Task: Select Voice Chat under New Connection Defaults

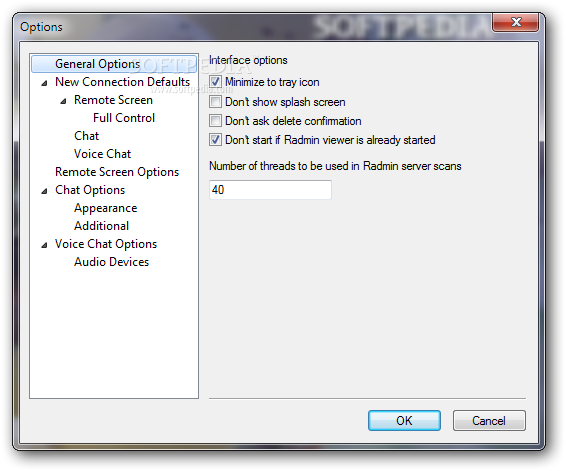Action: click(103, 154)
